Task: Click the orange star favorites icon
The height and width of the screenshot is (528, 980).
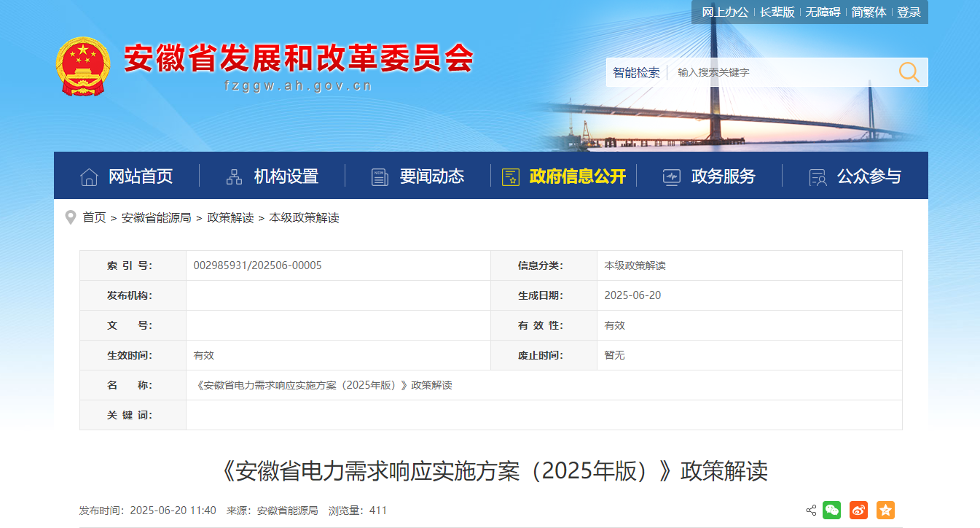Action: click(885, 510)
